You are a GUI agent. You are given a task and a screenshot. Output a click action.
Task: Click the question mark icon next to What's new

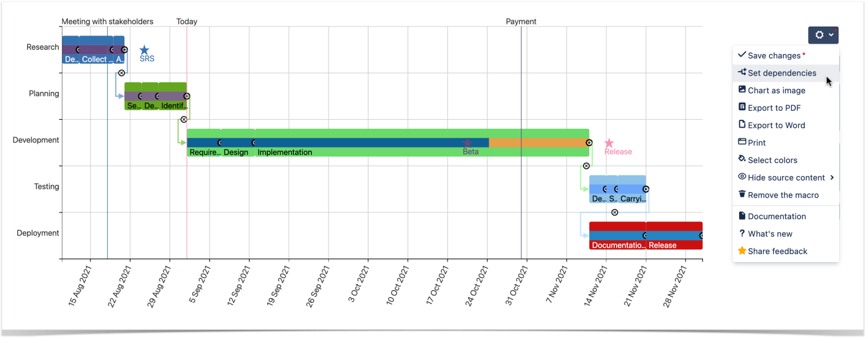tap(743, 233)
